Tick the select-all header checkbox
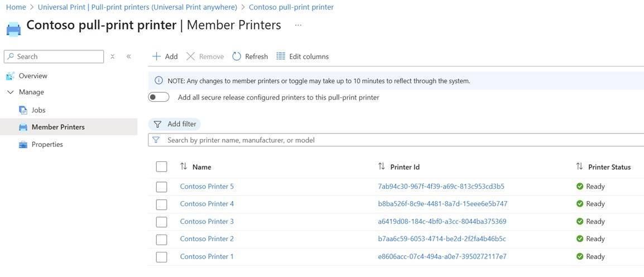This screenshot has width=644, height=277. pos(161,166)
